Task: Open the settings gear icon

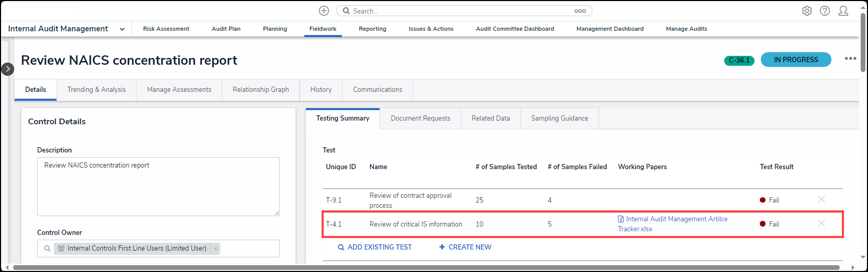Action: tap(807, 11)
